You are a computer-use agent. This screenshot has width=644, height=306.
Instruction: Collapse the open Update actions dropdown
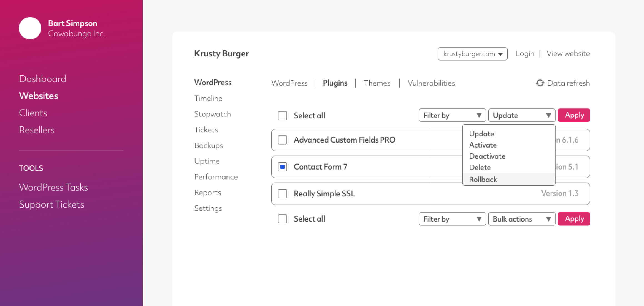click(522, 115)
